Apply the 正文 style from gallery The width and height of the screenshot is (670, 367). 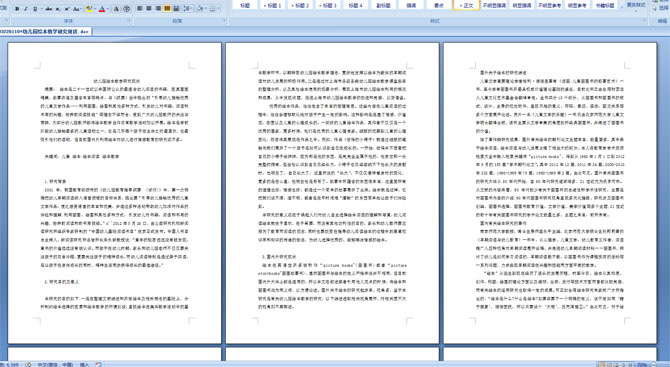pos(466,5)
